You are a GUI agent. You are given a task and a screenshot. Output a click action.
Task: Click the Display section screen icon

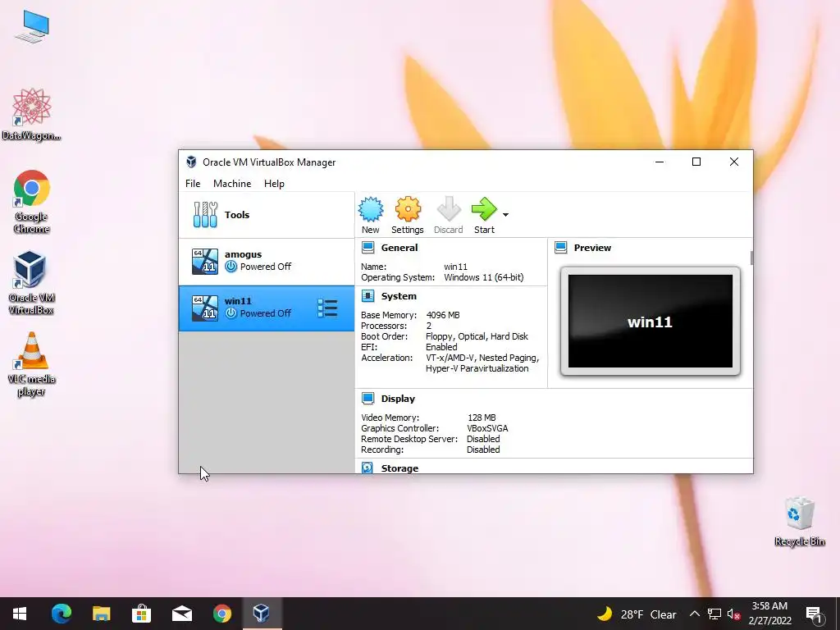coord(367,399)
